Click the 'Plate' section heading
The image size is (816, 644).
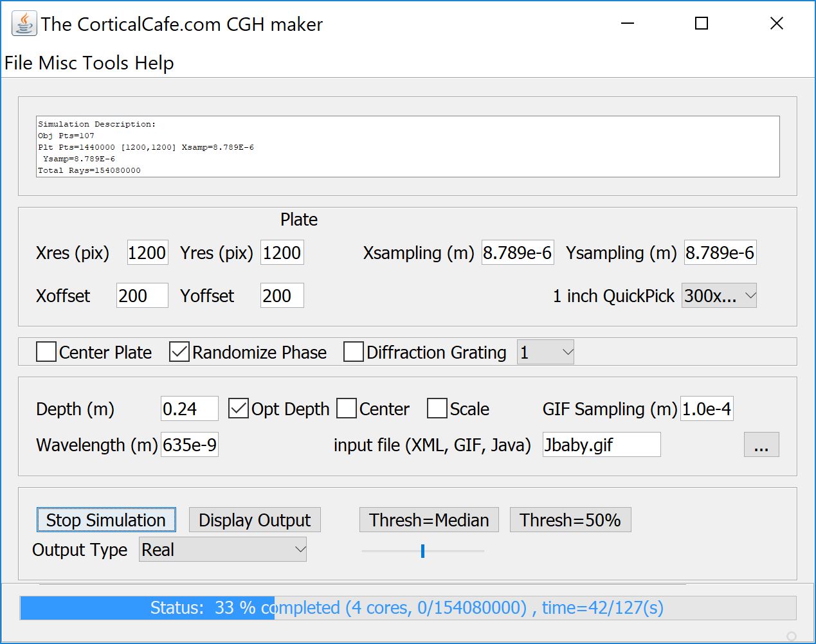tap(299, 220)
